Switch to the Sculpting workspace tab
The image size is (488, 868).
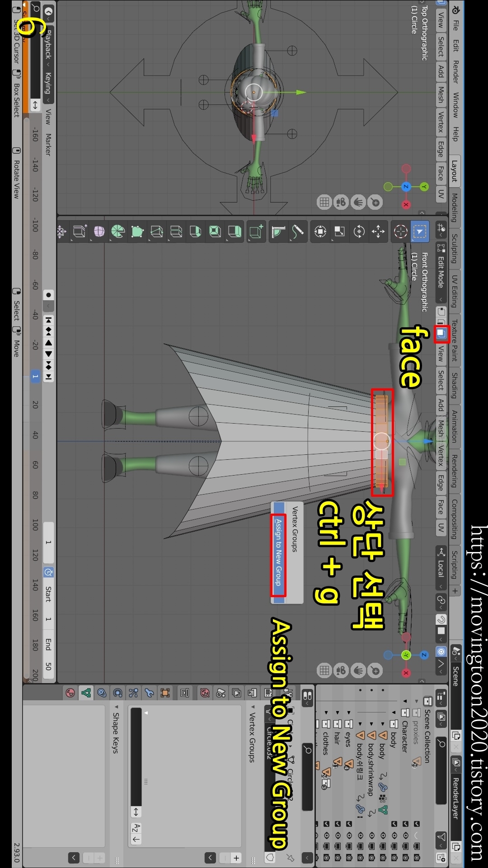(455, 248)
